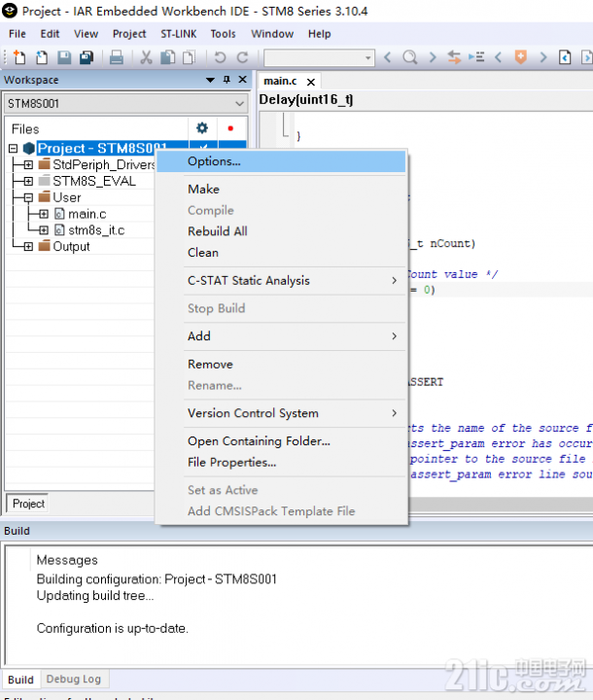Collapse the Project - STM8S001 tree node

[x=14, y=148]
